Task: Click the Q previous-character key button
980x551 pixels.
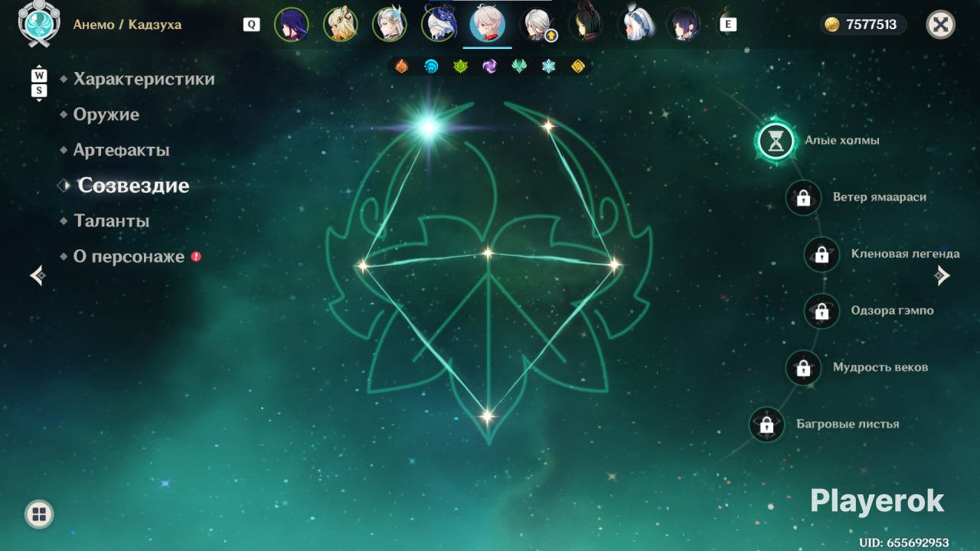Action: [x=251, y=24]
